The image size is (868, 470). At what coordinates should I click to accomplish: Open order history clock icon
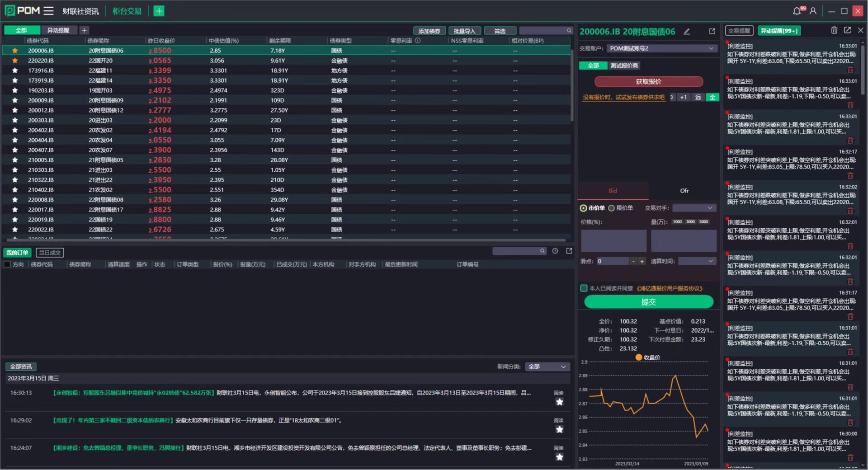click(555, 251)
